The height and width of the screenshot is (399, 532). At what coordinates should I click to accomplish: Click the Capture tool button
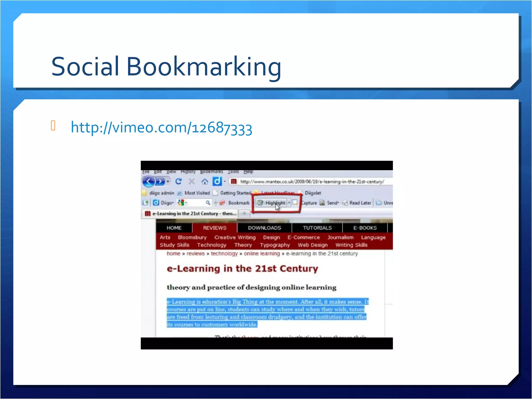[x=304, y=203]
